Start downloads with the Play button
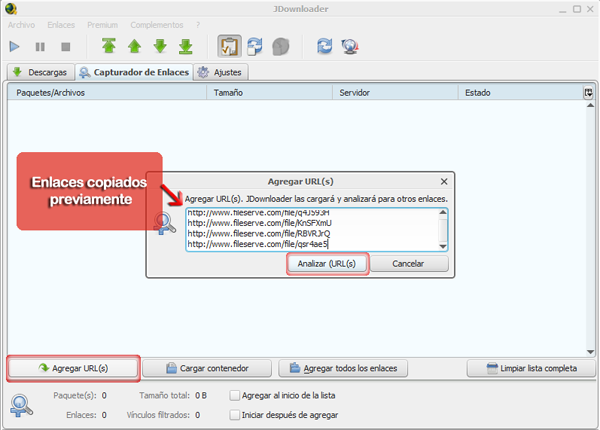This screenshot has width=600, height=430. point(15,47)
